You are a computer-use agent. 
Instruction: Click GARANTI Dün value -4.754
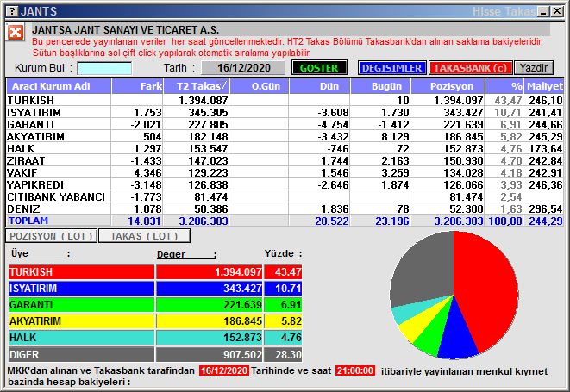[x=333, y=125]
